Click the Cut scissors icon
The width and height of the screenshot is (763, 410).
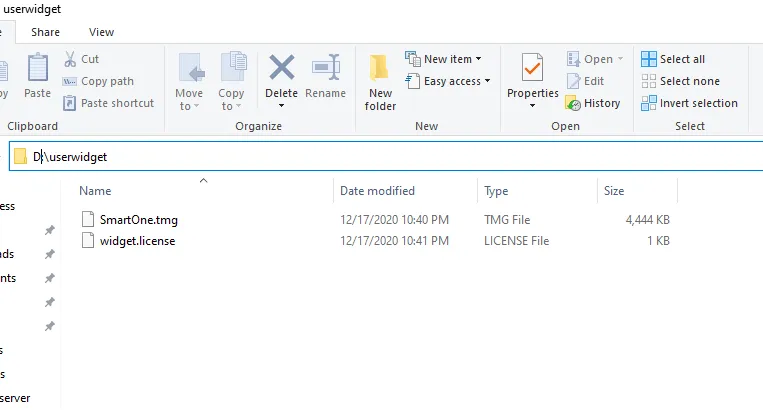[x=70, y=59]
